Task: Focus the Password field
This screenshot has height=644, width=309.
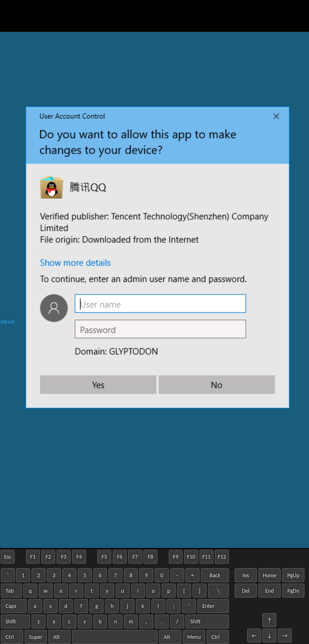Action: (160, 329)
